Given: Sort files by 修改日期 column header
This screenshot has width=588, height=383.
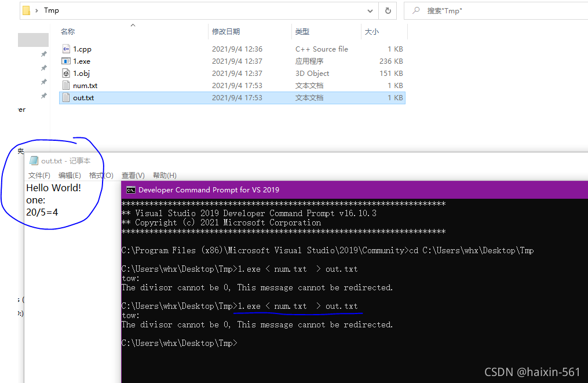Looking at the screenshot, I should pyautogui.click(x=226, y=31).
